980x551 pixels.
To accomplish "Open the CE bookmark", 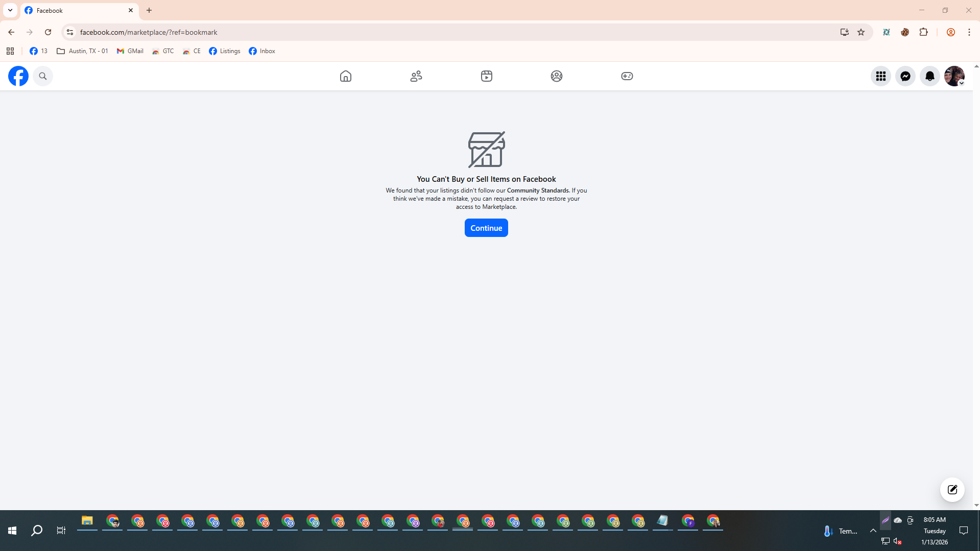I will pyautogui.click(x=192, y=51).
